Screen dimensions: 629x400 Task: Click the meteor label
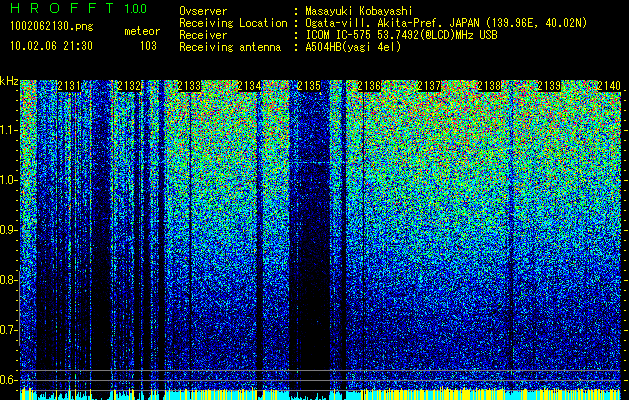[142, 31]
